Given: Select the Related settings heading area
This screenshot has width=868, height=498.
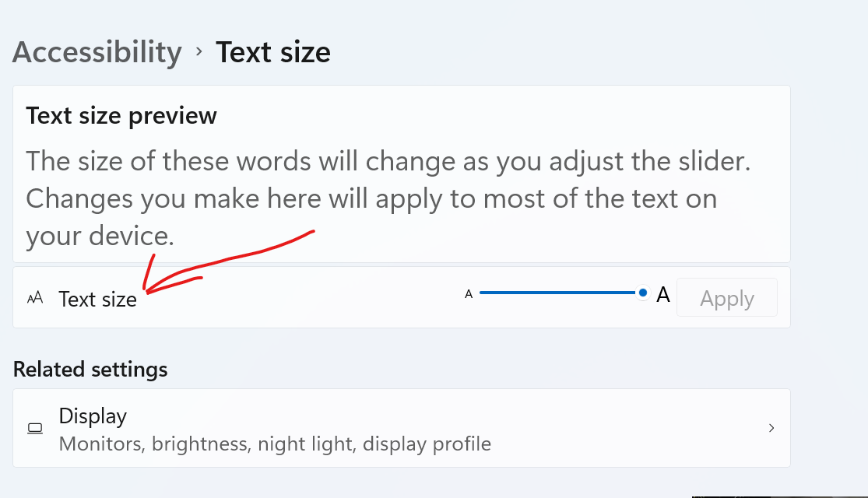Looking at the screenshot, I should (90, 369).
